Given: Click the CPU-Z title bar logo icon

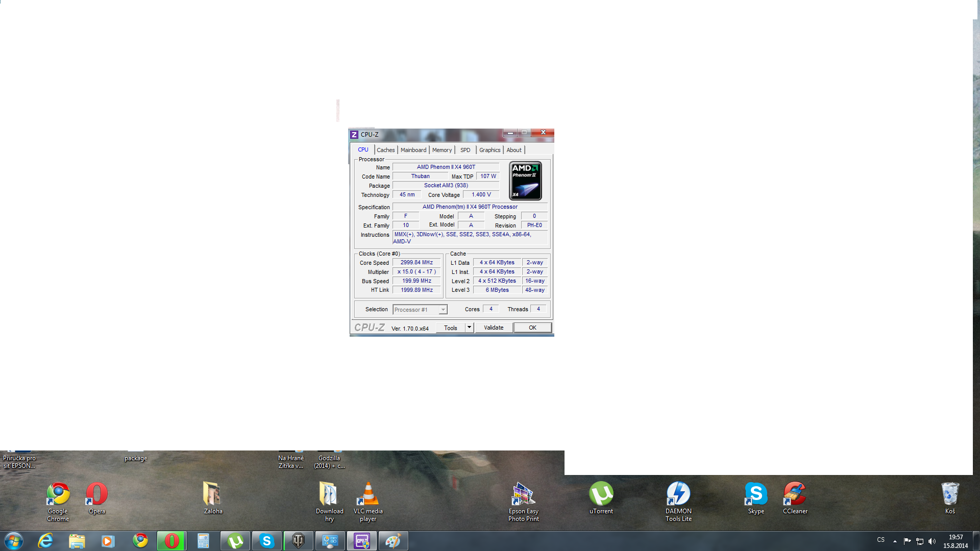Looking at the screenshot, I should 354,135.
